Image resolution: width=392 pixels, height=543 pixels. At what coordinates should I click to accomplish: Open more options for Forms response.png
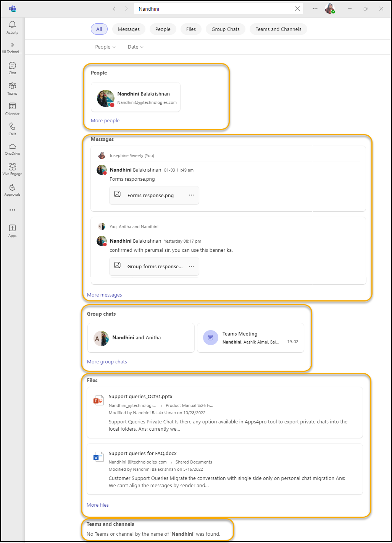191,195
